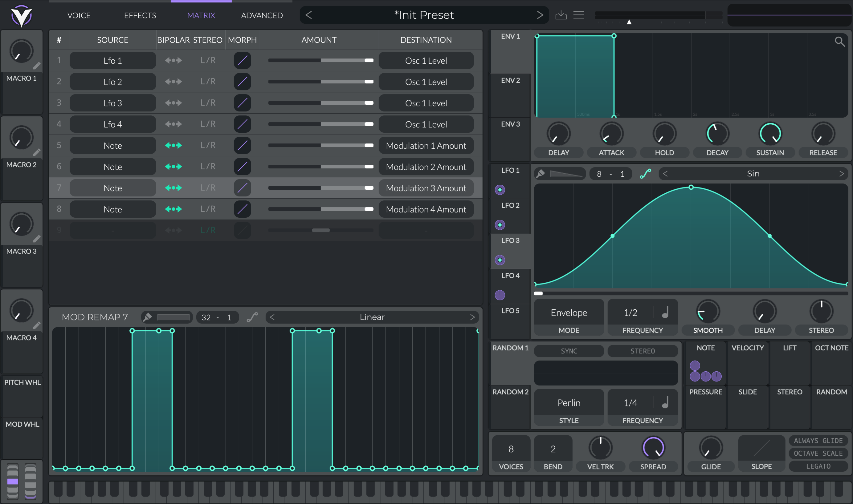Click the LFO 1 paint pattern shape
Viewport: 853px width, 504px height.
click(566, 174)
